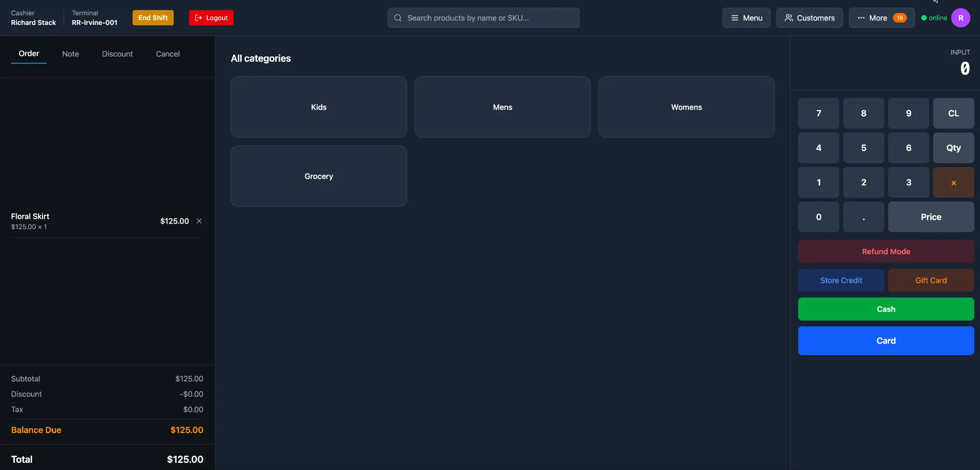Screen dimensions: 980x470
Task: Choose Gift Card payment option
Action: (931, 280)
